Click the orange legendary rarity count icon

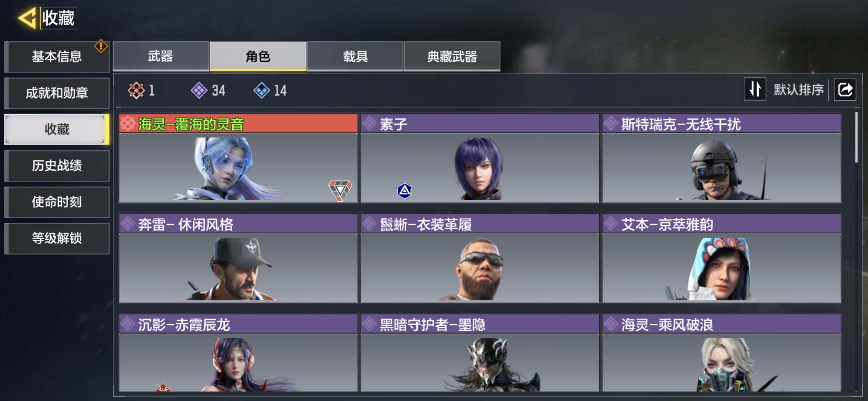(136, 90)
